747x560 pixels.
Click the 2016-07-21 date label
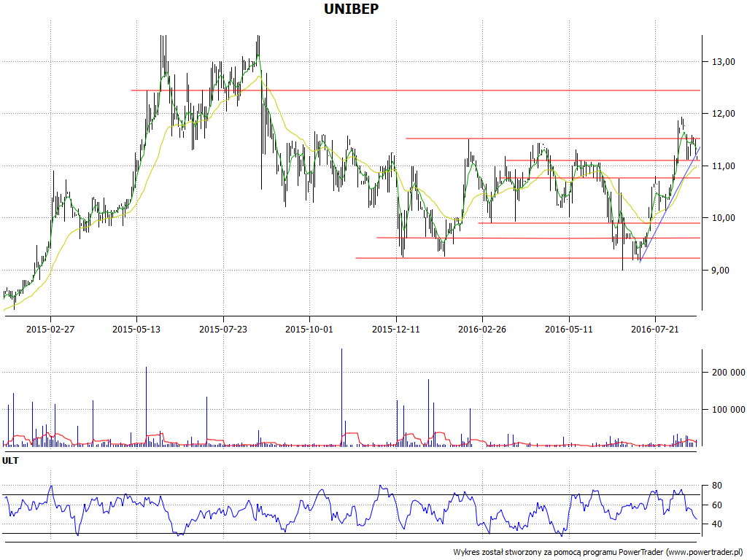[655, 329]
